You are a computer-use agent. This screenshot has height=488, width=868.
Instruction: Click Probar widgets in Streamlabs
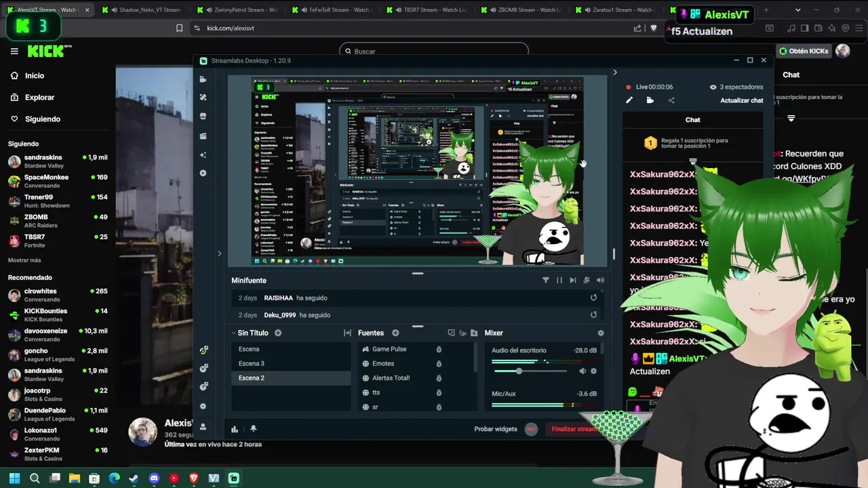tap(496, 429)
